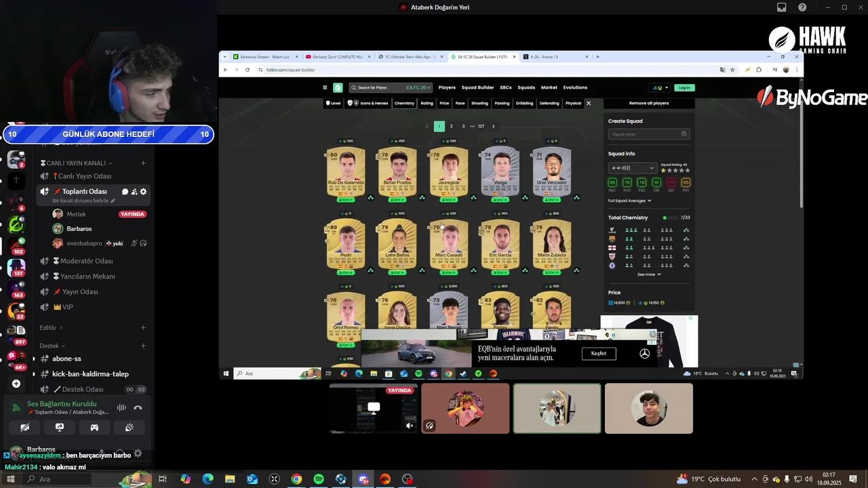
Task: Share your screen in Discord
Action: [60, 428]
